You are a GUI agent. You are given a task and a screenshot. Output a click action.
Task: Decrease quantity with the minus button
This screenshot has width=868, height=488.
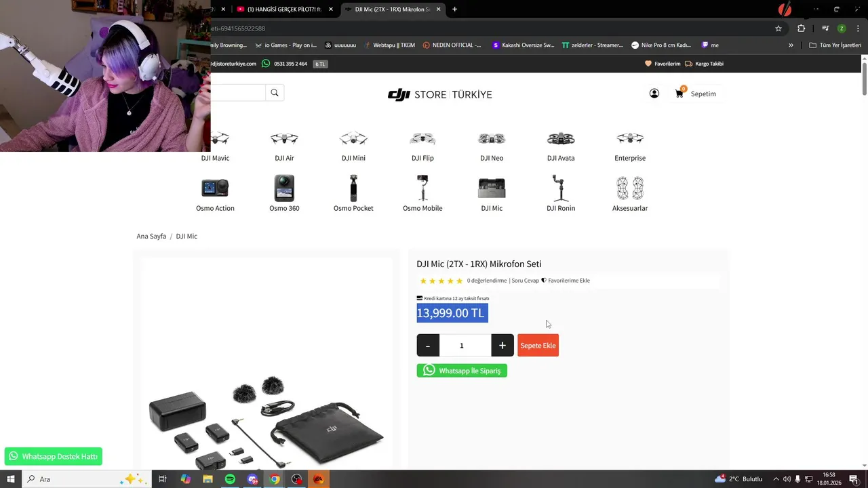pos(428,346)
